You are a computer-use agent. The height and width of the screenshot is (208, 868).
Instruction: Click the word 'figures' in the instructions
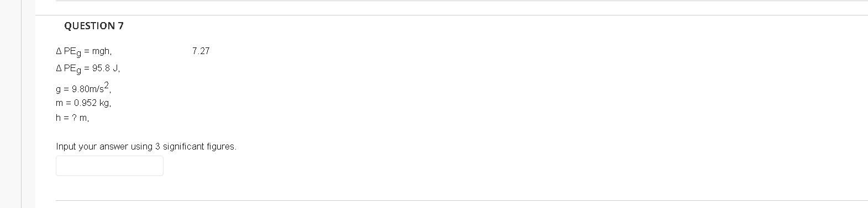pyautogui.click(x=221, y=147)
